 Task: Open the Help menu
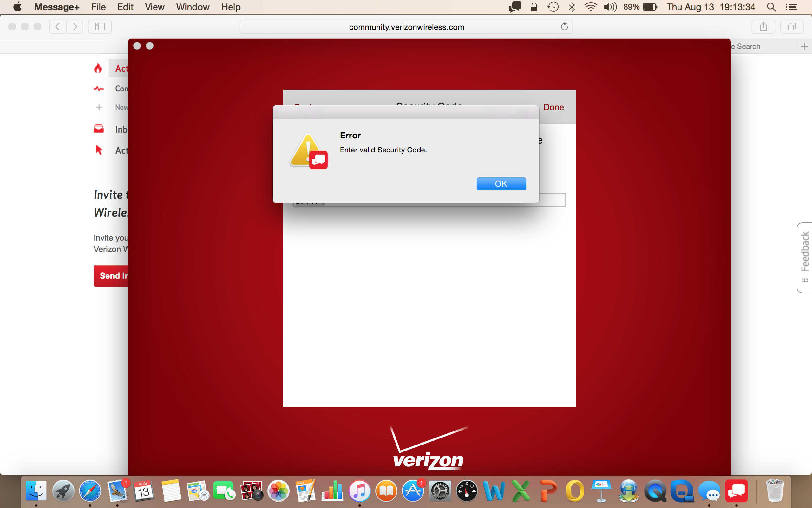click(231, 7)
